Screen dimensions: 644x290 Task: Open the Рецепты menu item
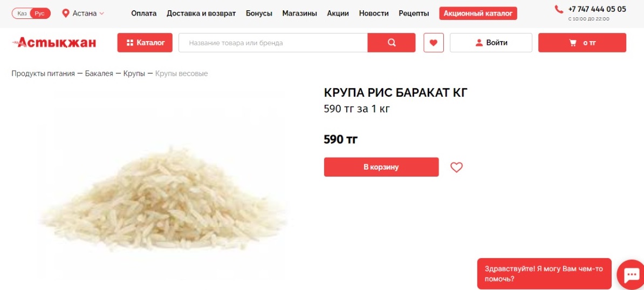(x=414, y=14)
